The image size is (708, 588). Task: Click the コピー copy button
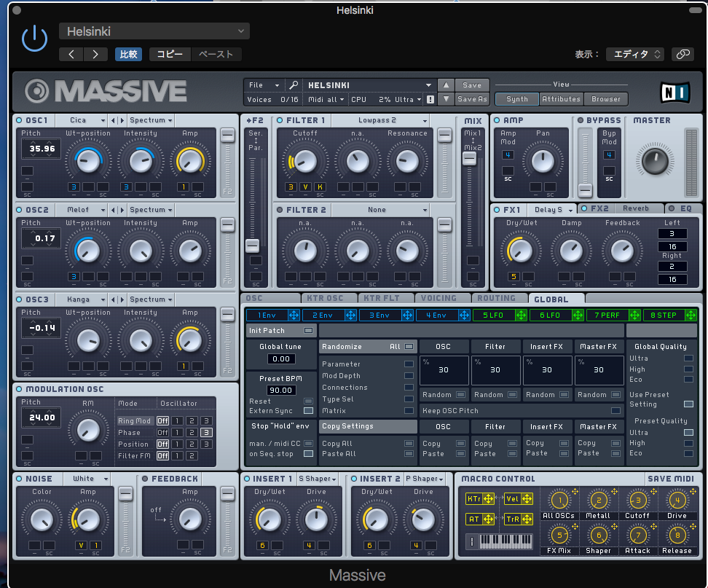click(170, 54)
